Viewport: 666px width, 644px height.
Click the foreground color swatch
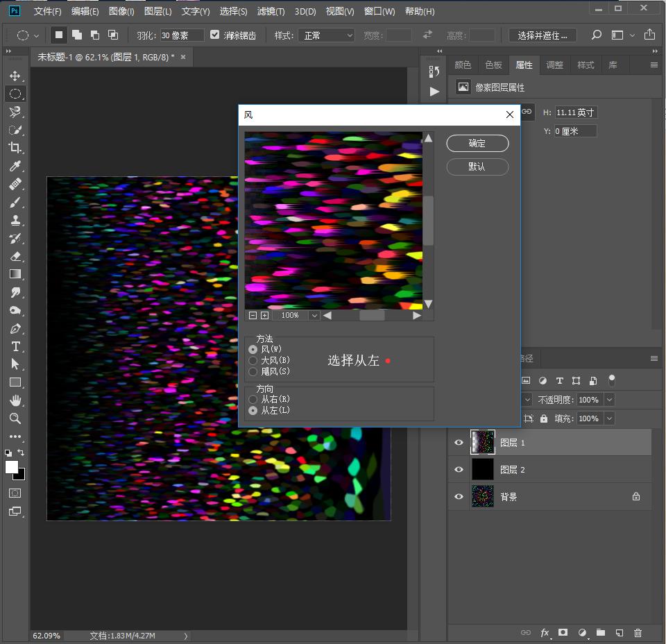pyautogui.click(x=12, y=467)
